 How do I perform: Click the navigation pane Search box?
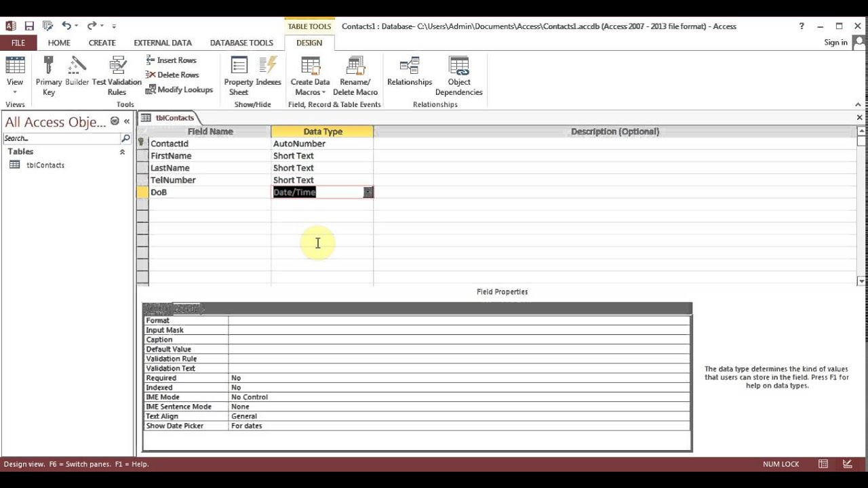61,138
